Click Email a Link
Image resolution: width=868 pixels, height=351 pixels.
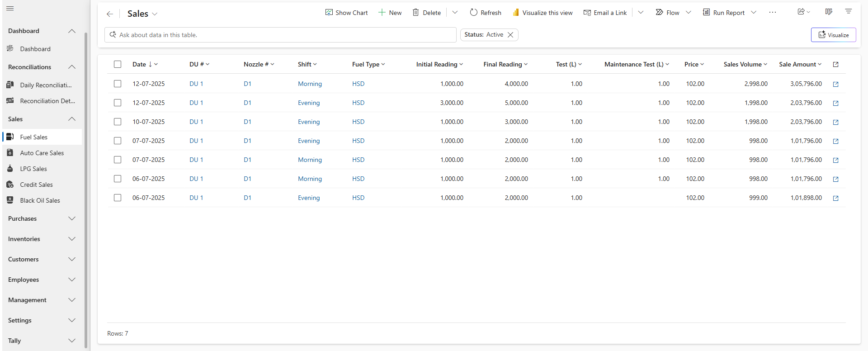tap(605, 13)
